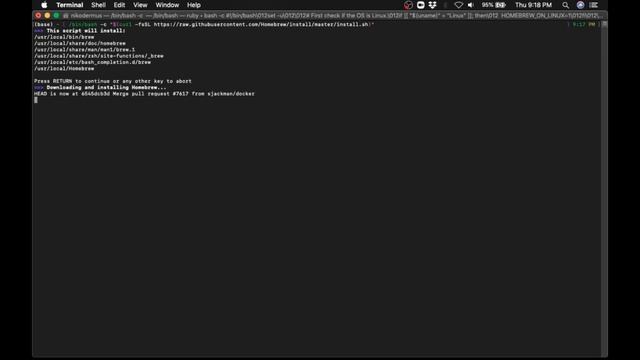Click the folder proxy icon in title bar
The width and height of the screenshot is (640, 360).
tap(66, 16)
